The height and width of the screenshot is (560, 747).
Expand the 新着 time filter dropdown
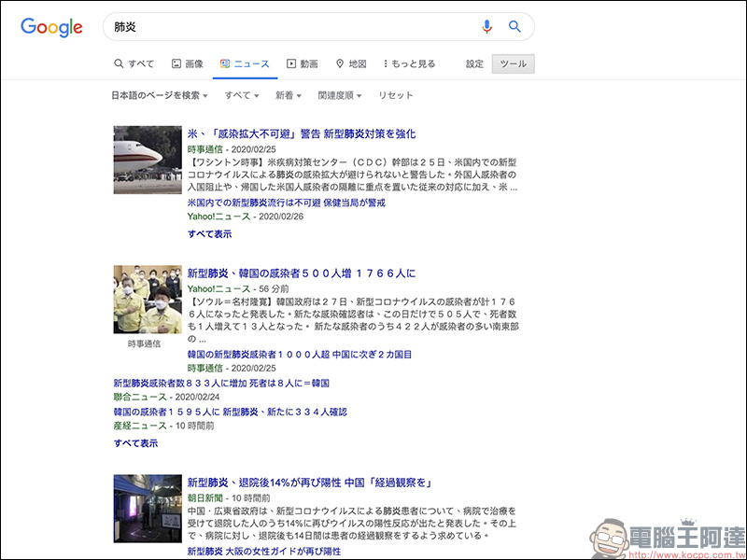coord(289,95)
